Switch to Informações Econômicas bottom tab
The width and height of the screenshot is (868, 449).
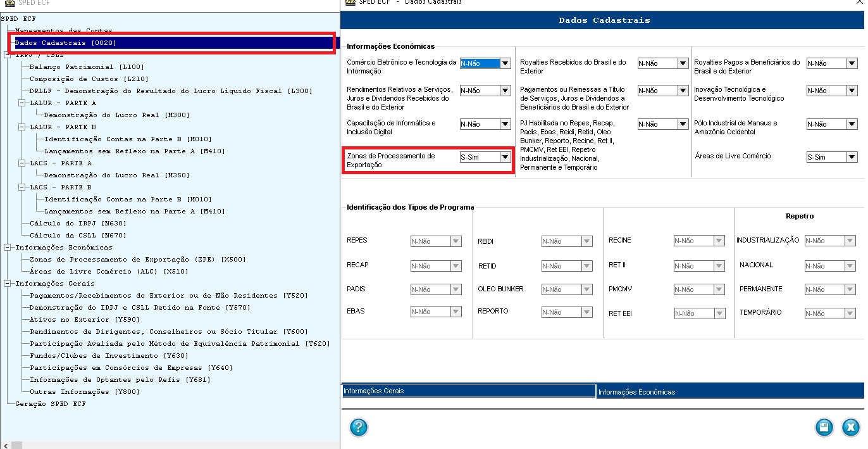[x=731, y=392]
